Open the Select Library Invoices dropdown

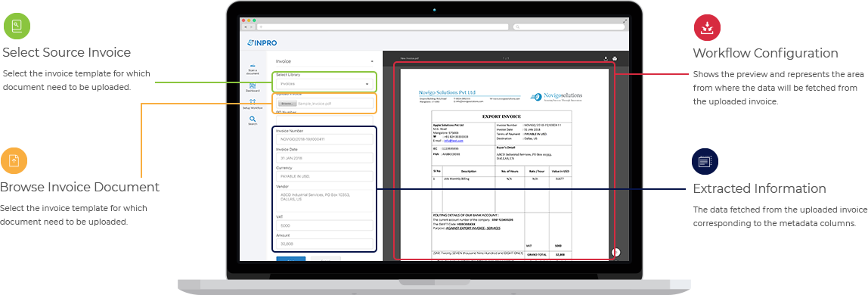[x=324, y=84]
